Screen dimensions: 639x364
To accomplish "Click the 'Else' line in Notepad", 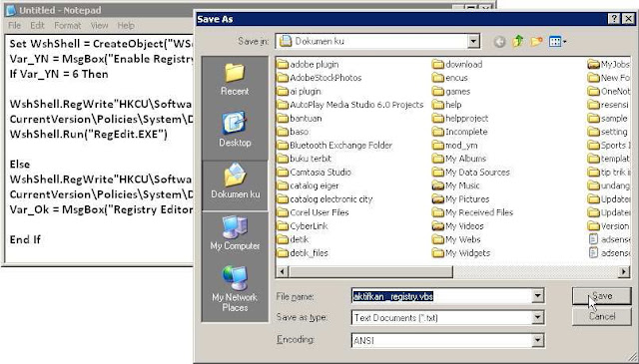I will (x=20, y=165).
